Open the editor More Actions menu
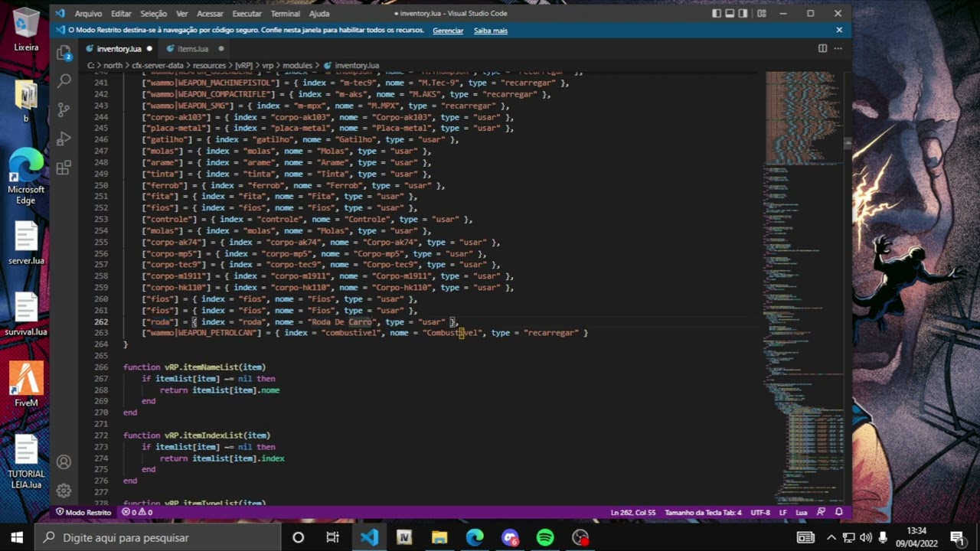The height and width of the screenshot is (551, 980). (838, 48)
